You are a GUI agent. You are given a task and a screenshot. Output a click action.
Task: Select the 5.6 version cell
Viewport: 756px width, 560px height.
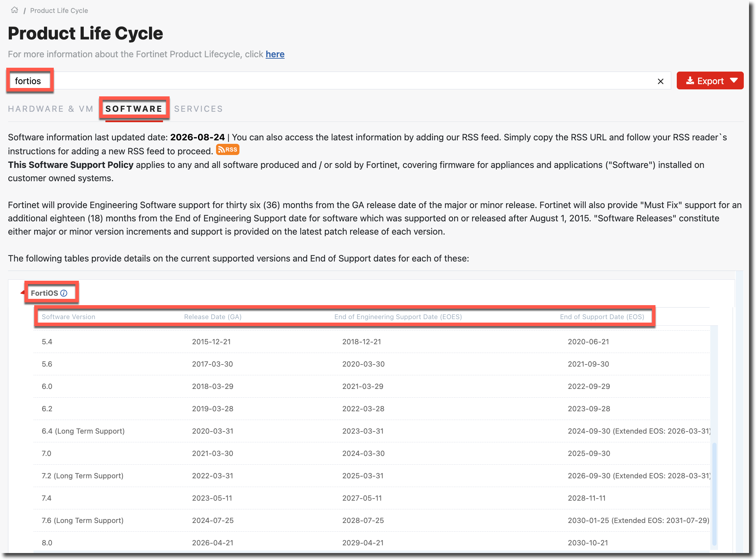(x=47, y=364)
